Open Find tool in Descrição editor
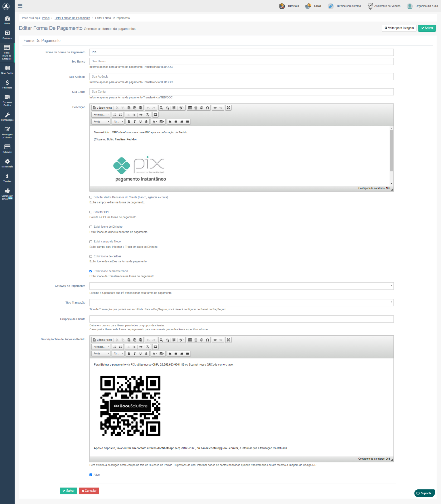This screenshot has width=441, height=504. [x=161, y=108]
